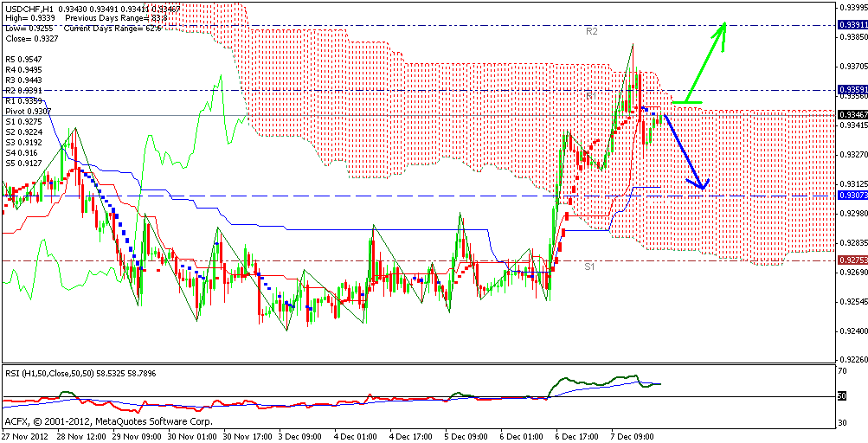This screenshot has width=868, height=443.
Task: Click the current price tag 0.93467
Action: (x=852, y=114)
